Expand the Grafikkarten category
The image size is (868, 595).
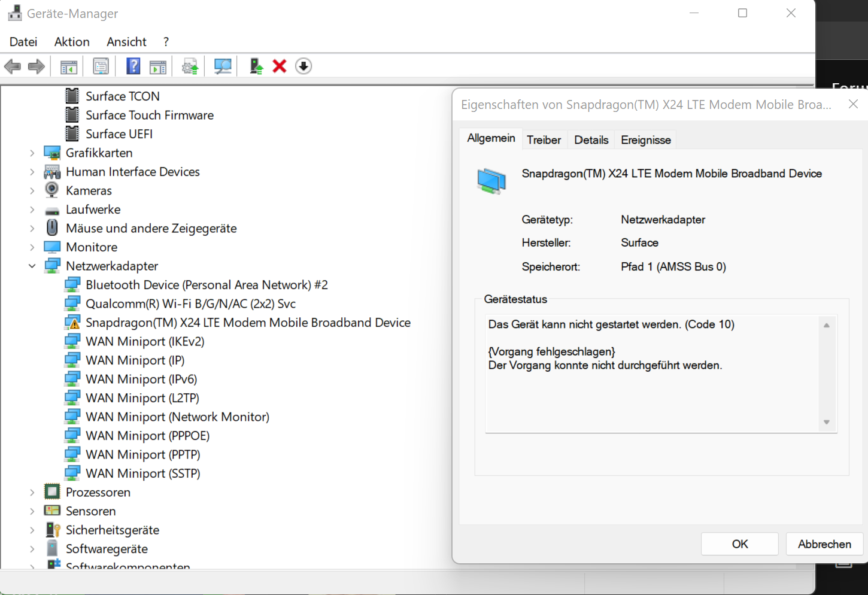coord(32,153)
